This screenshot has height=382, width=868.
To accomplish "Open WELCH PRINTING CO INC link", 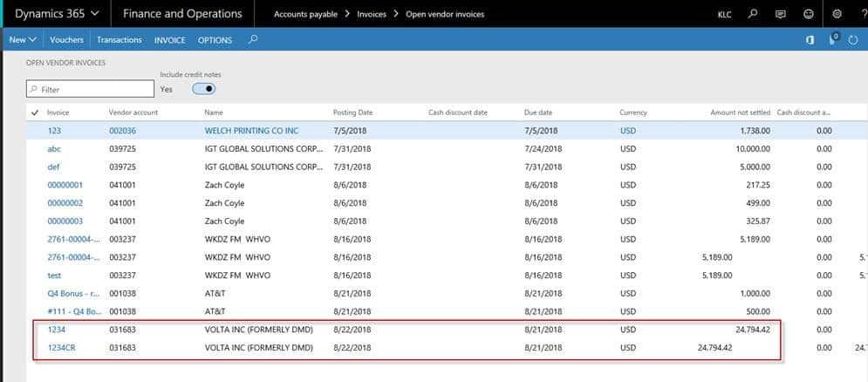I will pyautogui.click(x=251, y=131).
